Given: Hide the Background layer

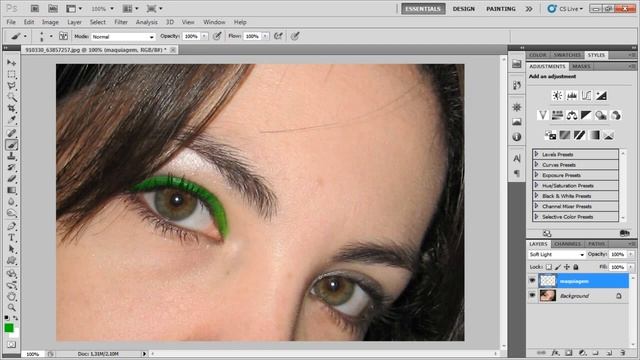Looking at the screenshot, I should pos(532,296).
